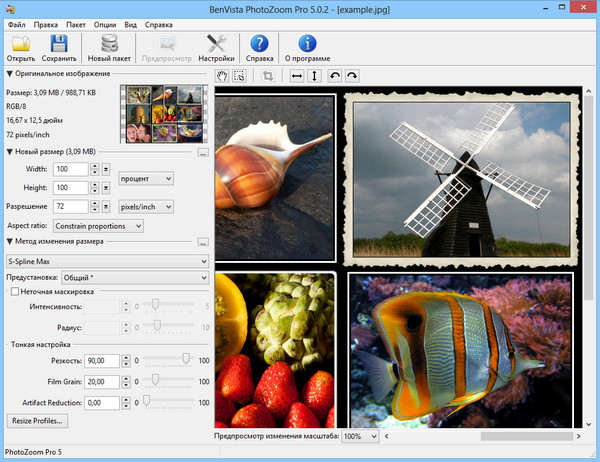Click the Сохранить floppy disk icon
Screen dimensions: 600x462
pyautogui.click(x=59, y=43)
